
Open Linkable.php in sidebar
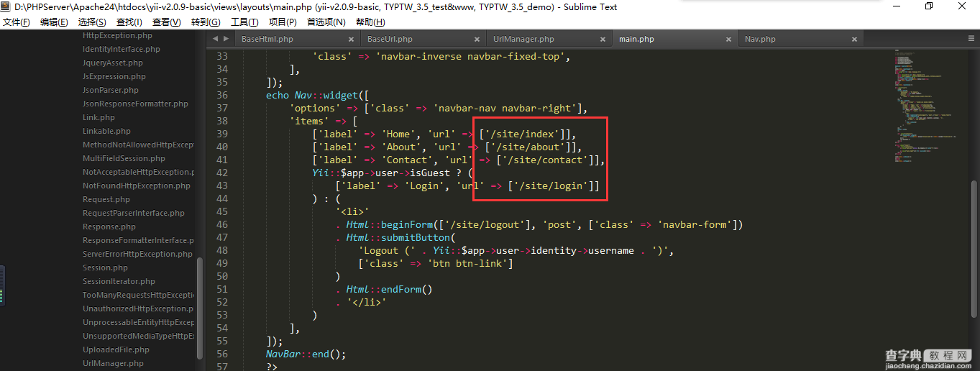[x=106, y=131]
